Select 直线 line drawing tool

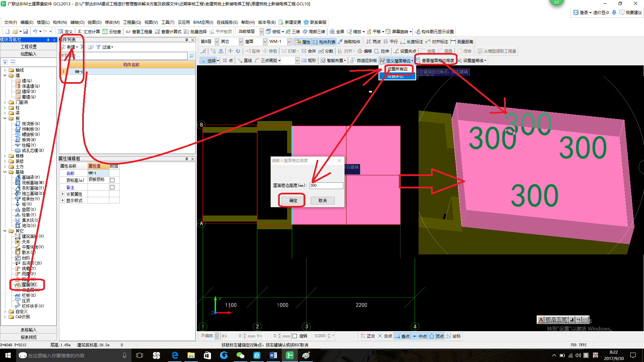245,60
